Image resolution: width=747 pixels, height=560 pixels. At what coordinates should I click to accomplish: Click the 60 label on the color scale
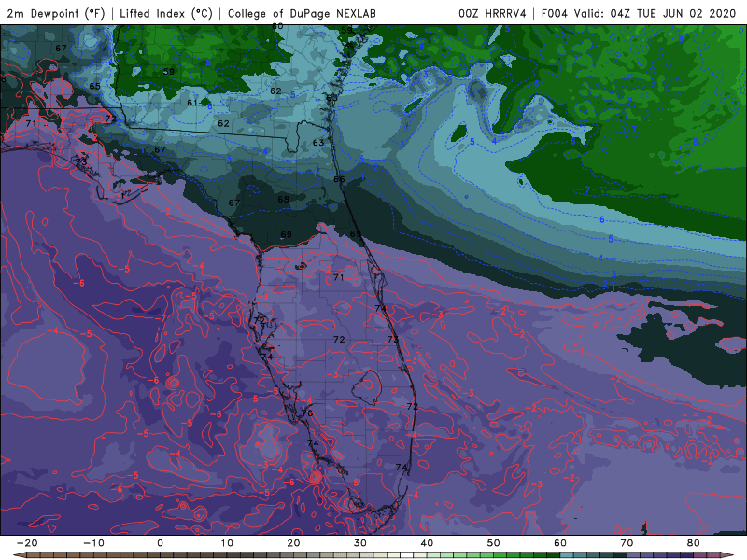point(560,543)
